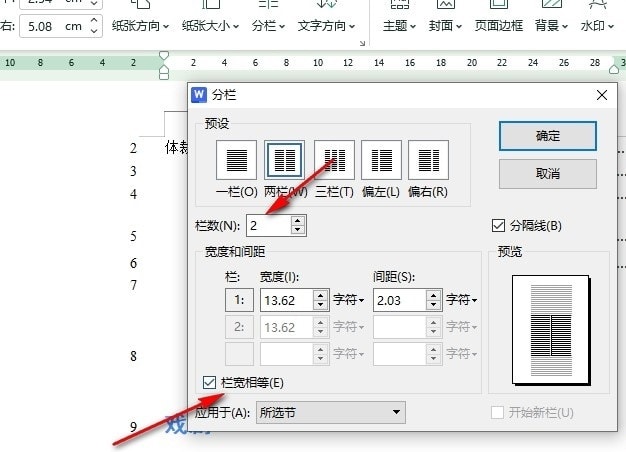Expand the spacing unit 字符 dropdown for column 1
The image size is (626, 452).
pos(461,299)
